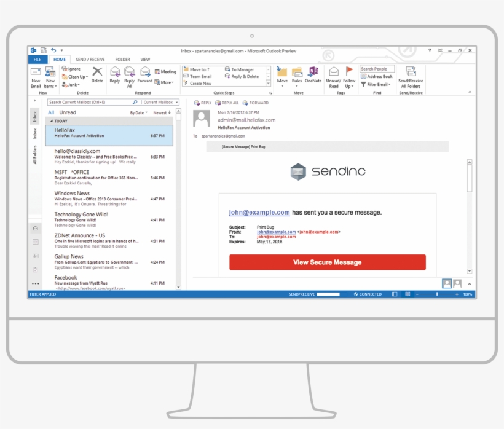This screenshot has width=504, height=429.
Task: Click the three dots navigation options
Action: (x=36, y=283)
